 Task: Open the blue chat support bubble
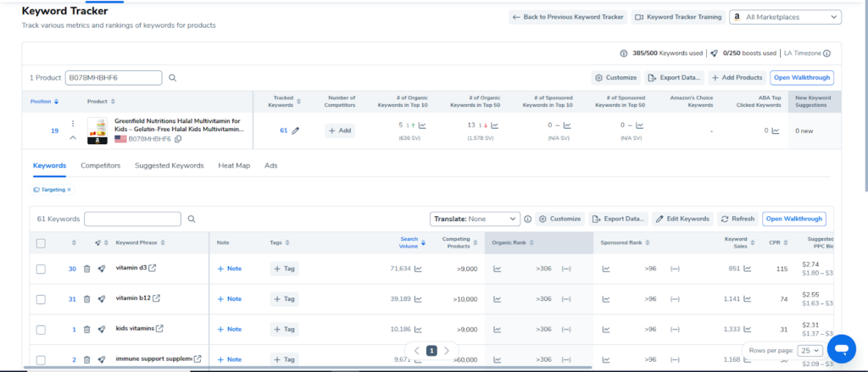(840, 349)
